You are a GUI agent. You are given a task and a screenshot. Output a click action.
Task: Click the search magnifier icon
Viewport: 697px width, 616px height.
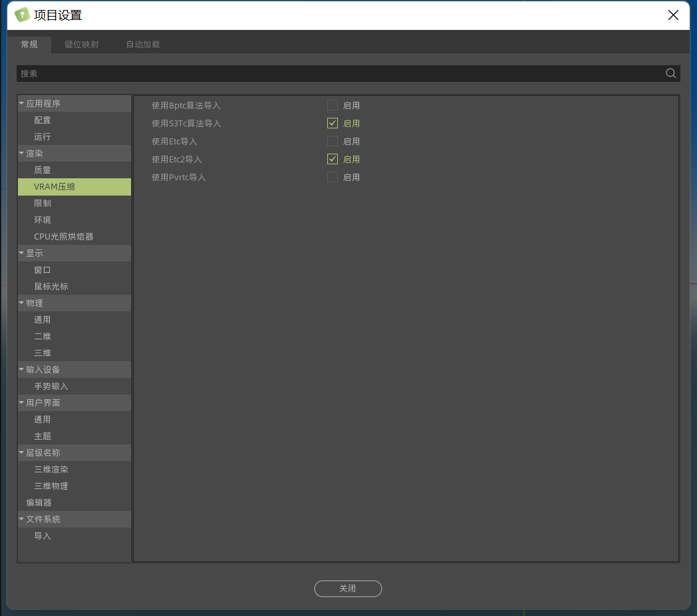pos(671,73)
